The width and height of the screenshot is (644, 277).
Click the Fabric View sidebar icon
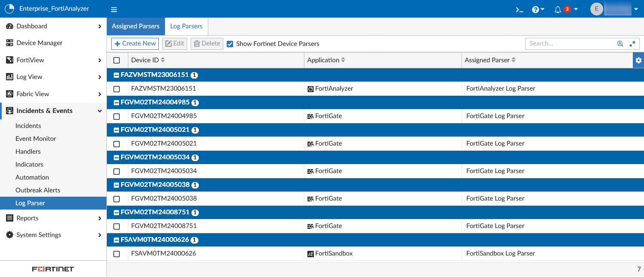9,94
